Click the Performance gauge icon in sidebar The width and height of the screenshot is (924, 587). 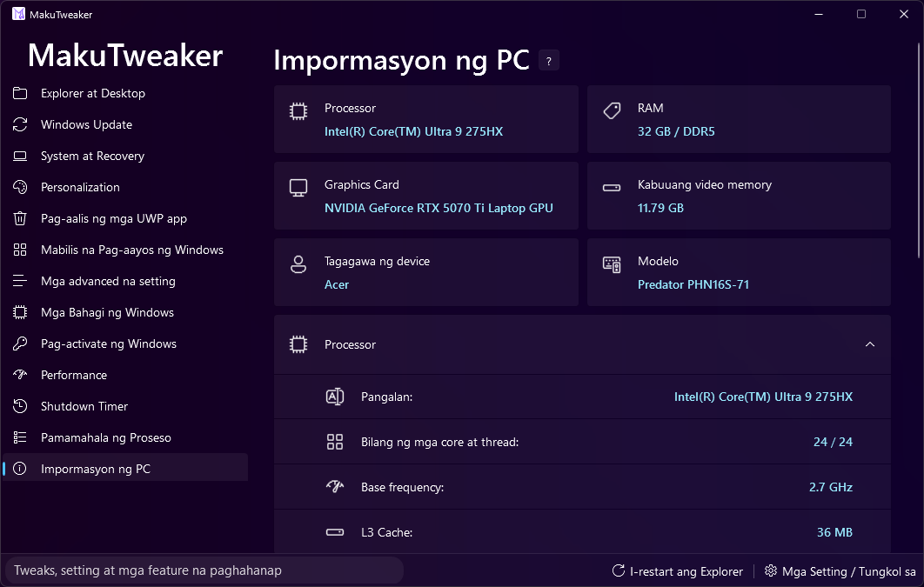[x=20, y=375]
